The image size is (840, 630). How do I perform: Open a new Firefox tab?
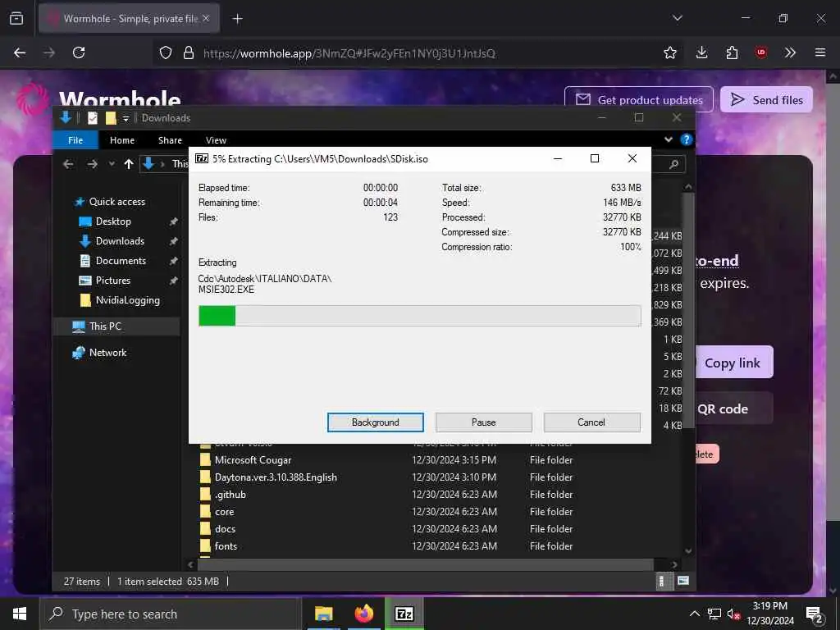click(x=237, y=19)
